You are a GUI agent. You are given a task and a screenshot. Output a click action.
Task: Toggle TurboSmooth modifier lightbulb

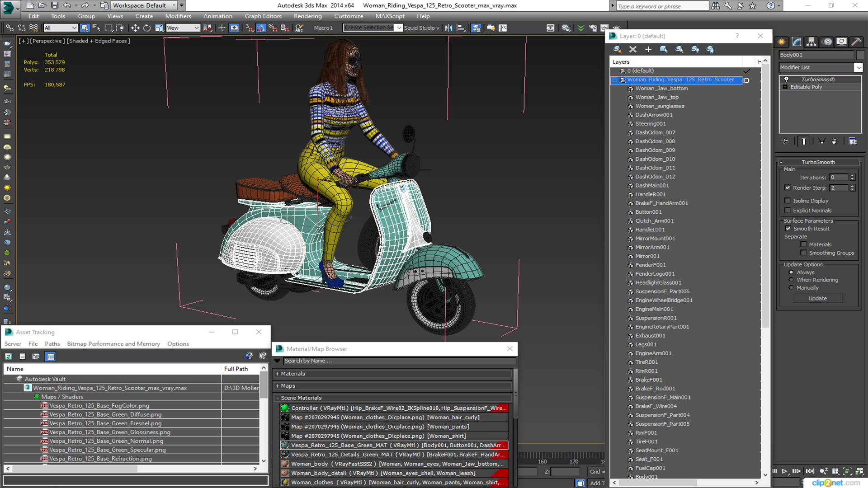click(786, 79)
